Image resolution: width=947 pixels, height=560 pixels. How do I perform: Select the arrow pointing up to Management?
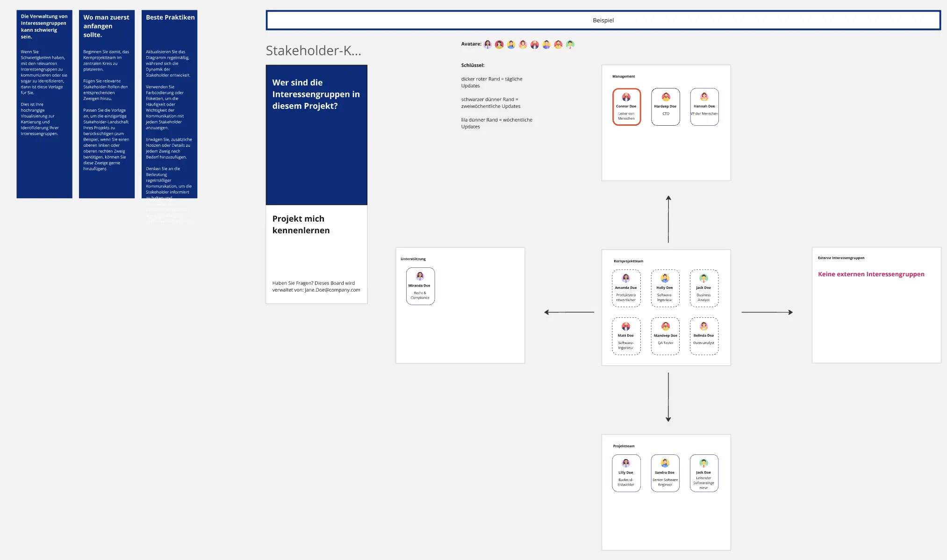[x=668, y=219]
